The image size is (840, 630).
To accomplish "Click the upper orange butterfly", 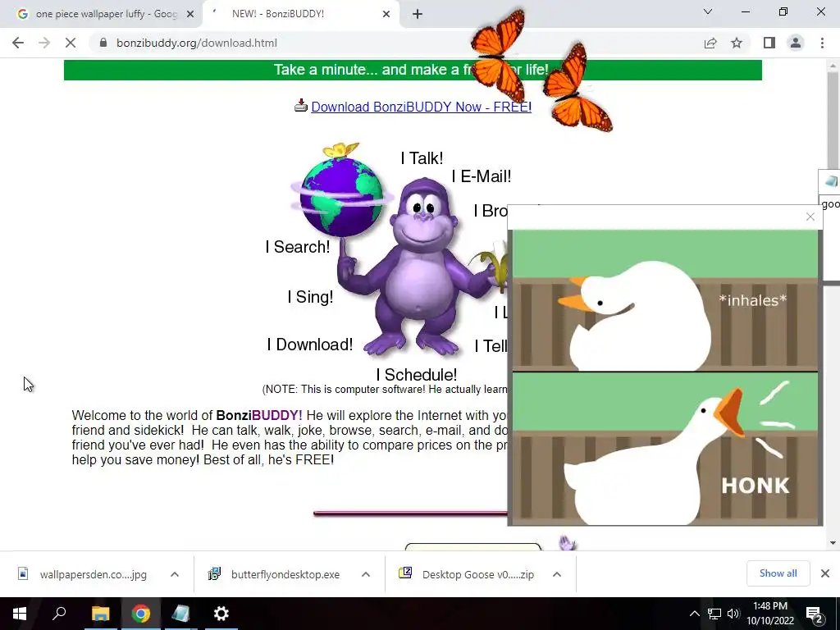I will (x=498, y=55).
